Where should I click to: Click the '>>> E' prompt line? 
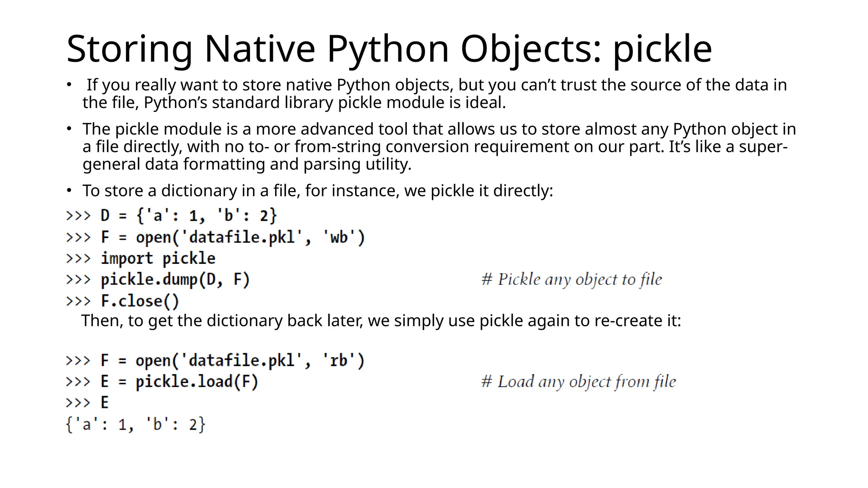tap(87, 402)
